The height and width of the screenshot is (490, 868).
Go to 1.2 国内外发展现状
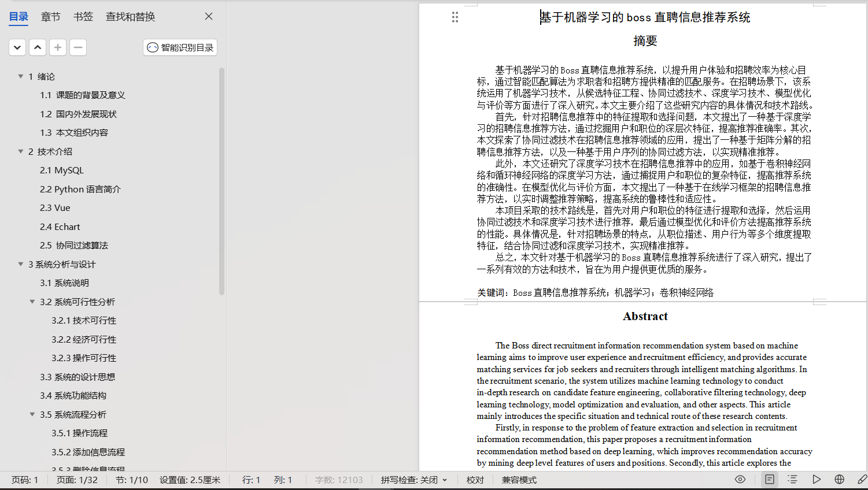[x=78, y=114]
